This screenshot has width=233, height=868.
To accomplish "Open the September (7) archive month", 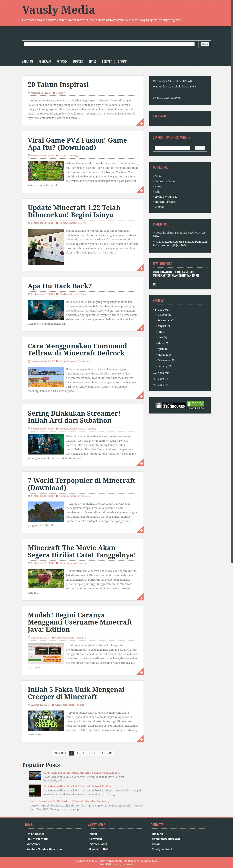I will [x=166, y=320].
